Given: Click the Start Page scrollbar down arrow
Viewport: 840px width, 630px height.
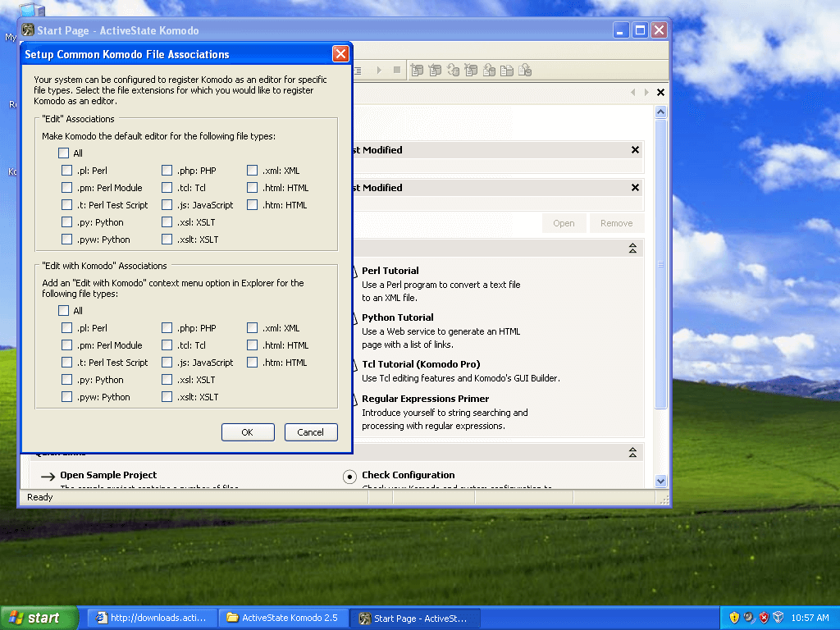Looking at the screenshot, I should click(660, 481).
